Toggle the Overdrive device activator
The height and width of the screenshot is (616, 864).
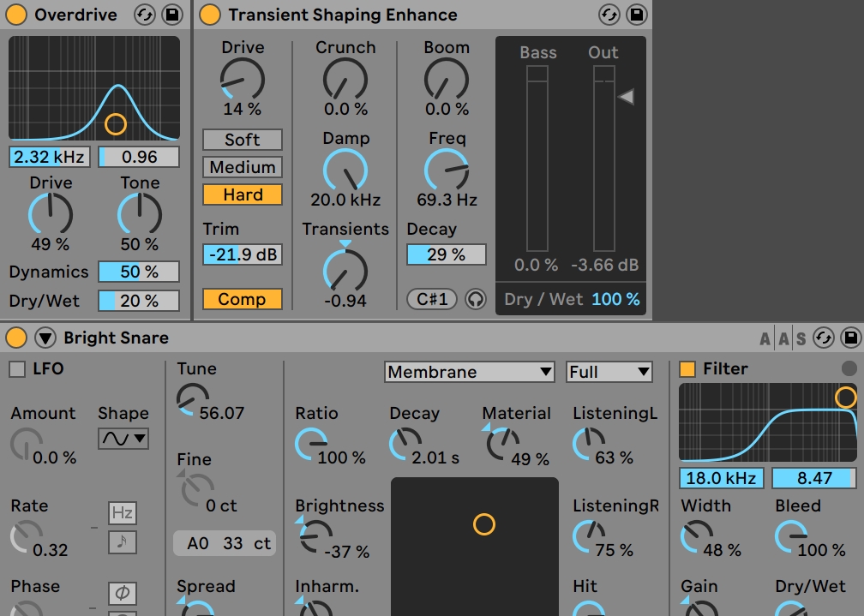point(16,15)
